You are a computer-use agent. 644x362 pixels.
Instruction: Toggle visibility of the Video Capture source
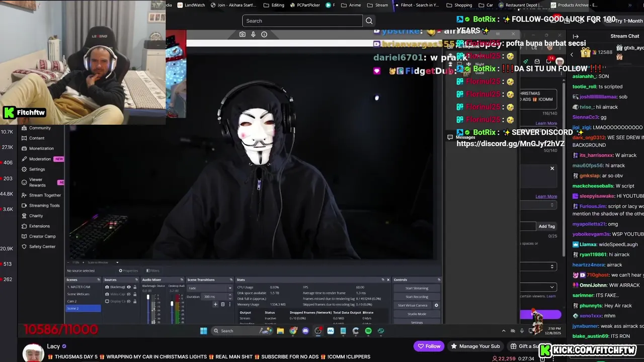point(129,294)
